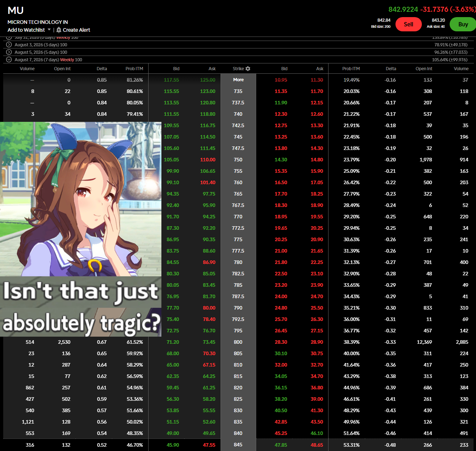Sort by the calls Prob ITM header
The height and width of the screenshot is (451, 476).
134,69
